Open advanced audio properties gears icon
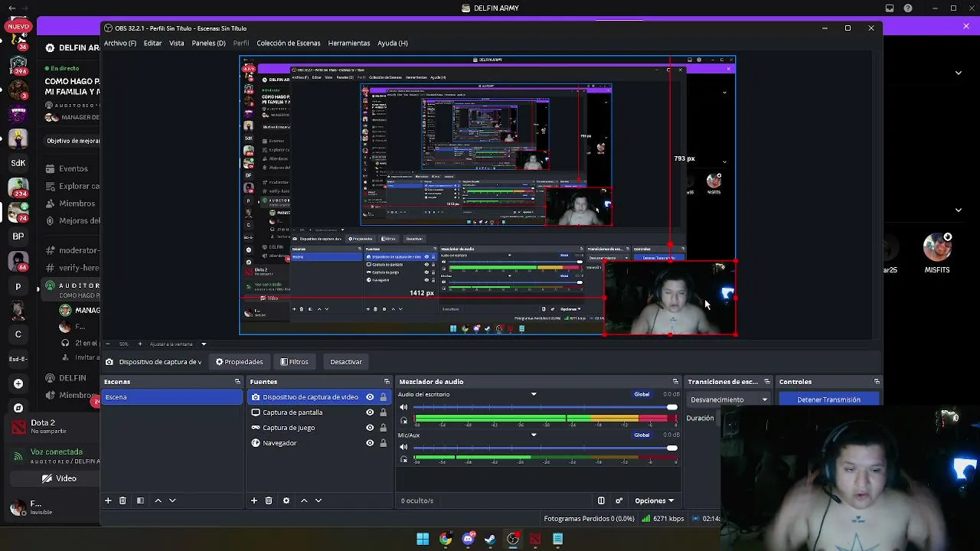Screen dimensions: 980x551 coord(619,500)
